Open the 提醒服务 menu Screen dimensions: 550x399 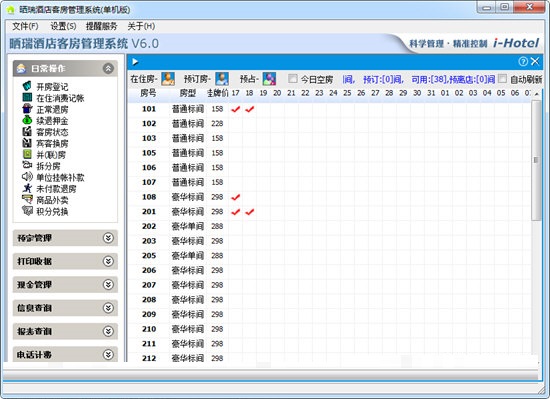101,26
